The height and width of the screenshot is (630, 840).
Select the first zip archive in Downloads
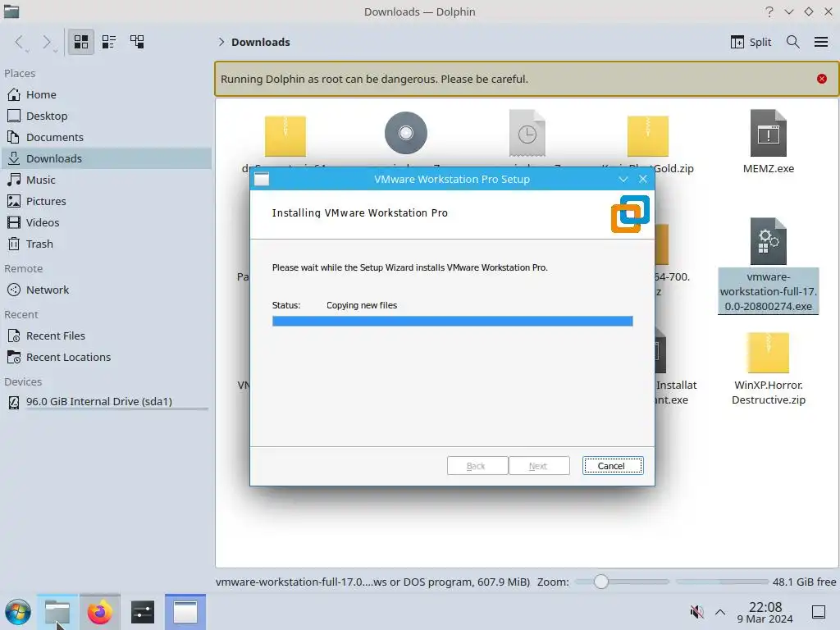(285, 135)
